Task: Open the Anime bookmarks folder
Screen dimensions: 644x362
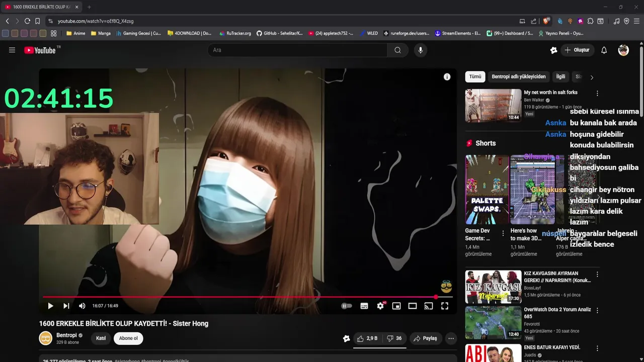Action: point(76,33)
